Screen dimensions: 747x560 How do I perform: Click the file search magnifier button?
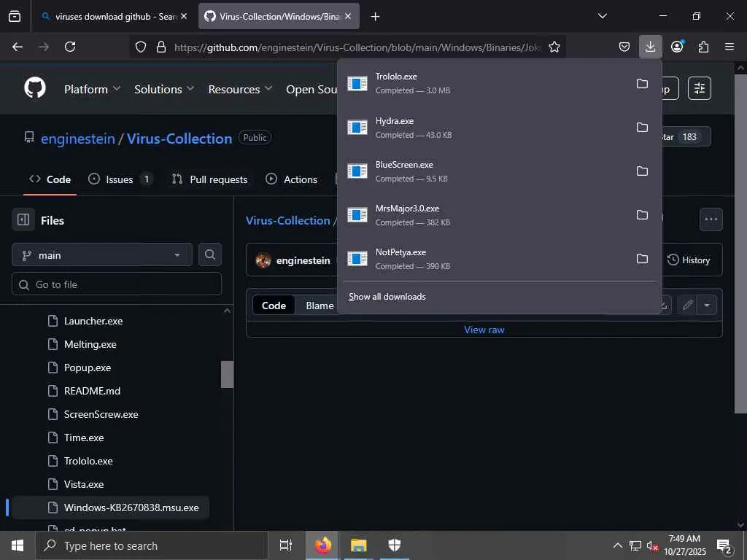tap(209, 254)
